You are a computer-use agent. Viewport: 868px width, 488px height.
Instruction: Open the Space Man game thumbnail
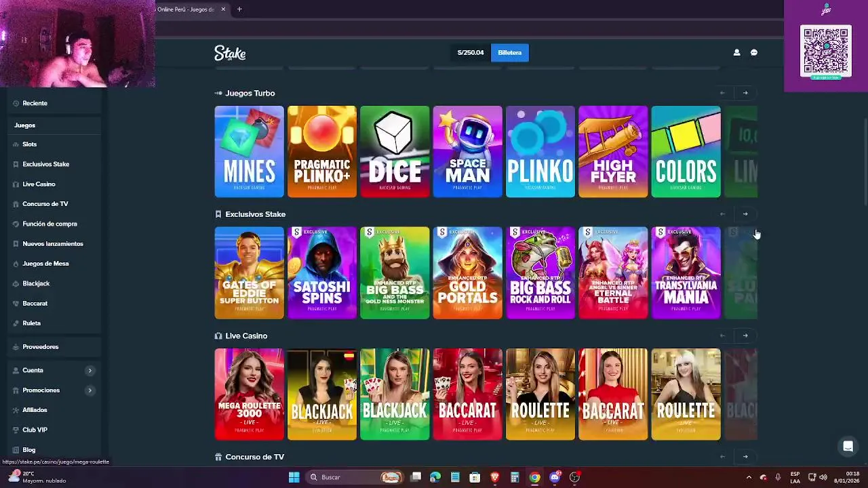tap(468, 152)
